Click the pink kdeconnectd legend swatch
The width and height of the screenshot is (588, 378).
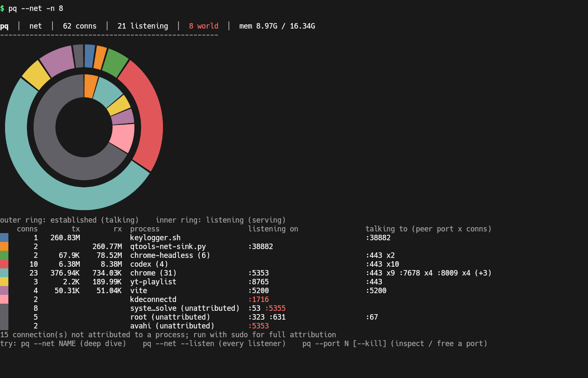coord(4,299)
